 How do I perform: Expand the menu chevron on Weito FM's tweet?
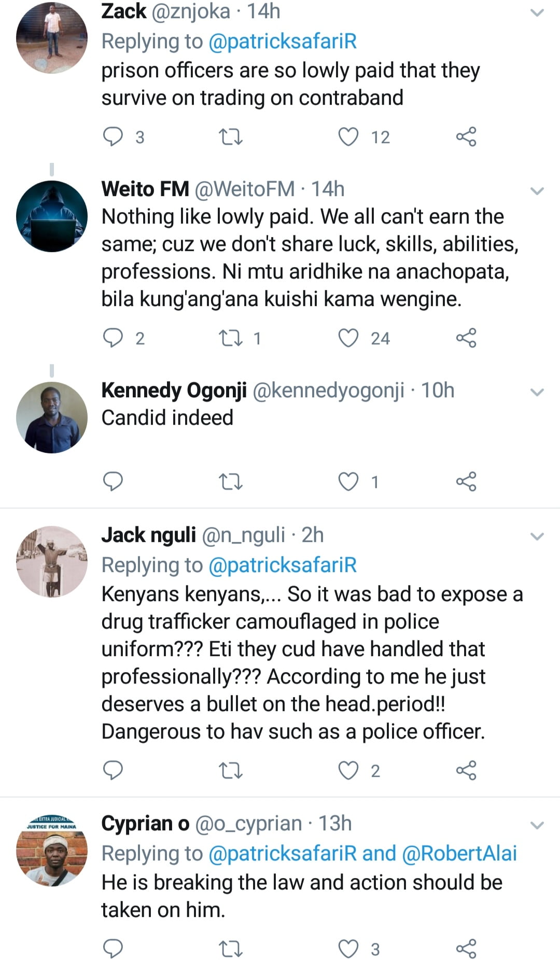click(537, 190)
